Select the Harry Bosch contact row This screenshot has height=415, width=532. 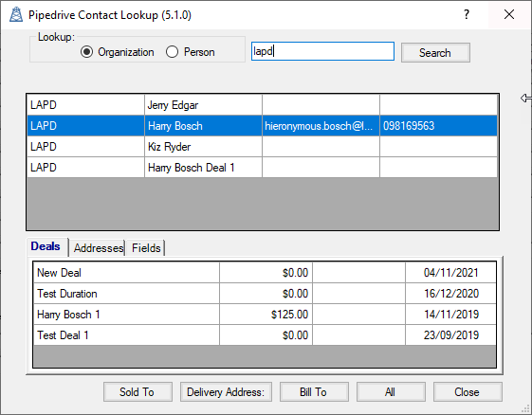coord(262,126)
